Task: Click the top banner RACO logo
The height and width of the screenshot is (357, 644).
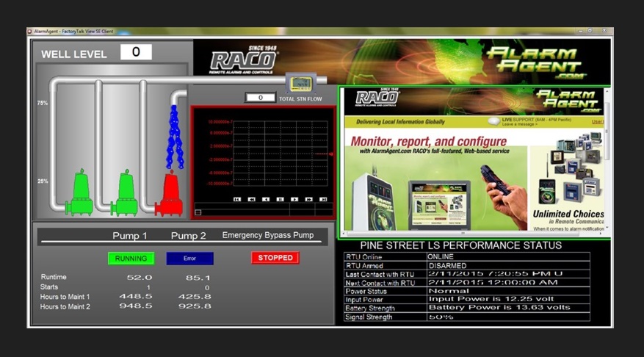Action: point(244,60)
